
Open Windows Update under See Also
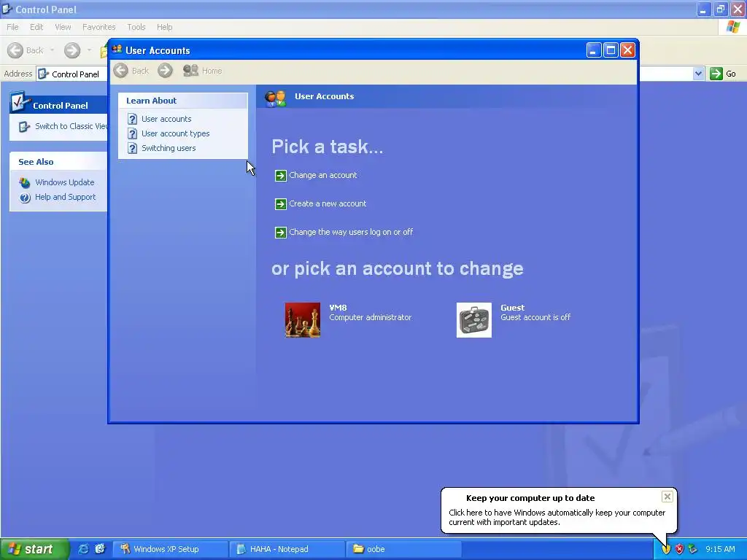(x=65, y=182)
